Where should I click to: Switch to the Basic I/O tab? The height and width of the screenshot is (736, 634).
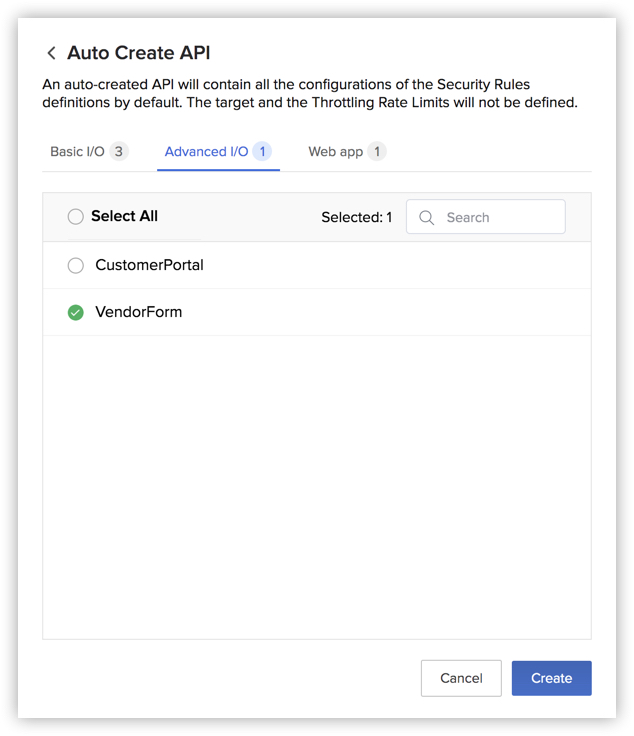(77, 152)
